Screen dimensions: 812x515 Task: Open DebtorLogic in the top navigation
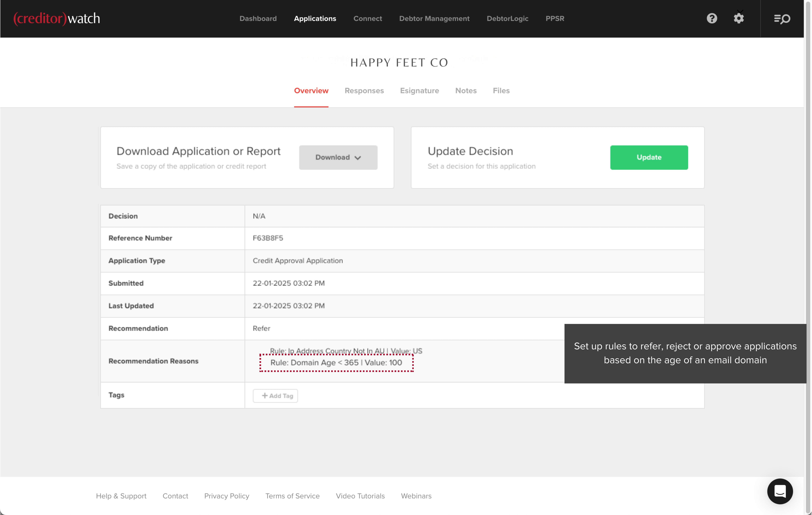(x=507, y=19)
